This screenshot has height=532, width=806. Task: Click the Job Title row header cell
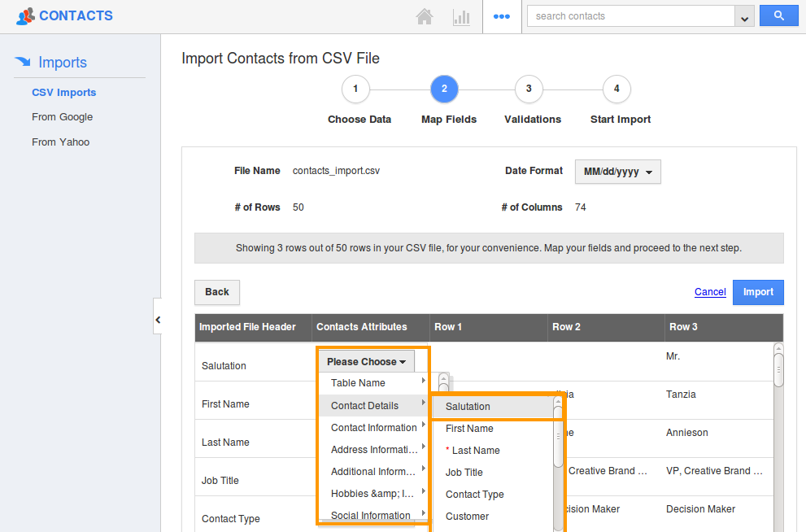tap(220, 481)
